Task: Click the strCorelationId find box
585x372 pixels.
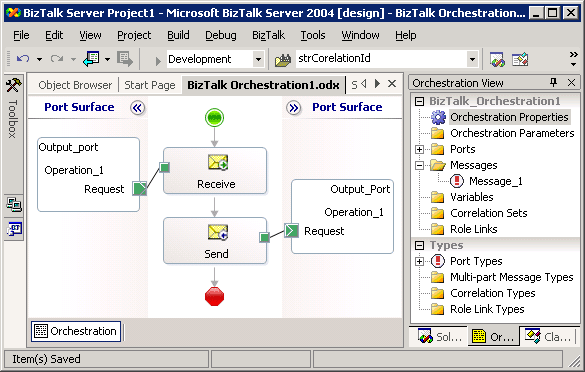Action: (381, 59)
